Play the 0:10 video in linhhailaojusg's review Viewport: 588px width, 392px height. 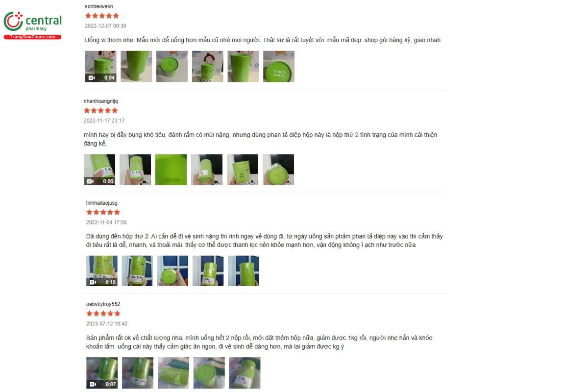(x=102, y=270)
